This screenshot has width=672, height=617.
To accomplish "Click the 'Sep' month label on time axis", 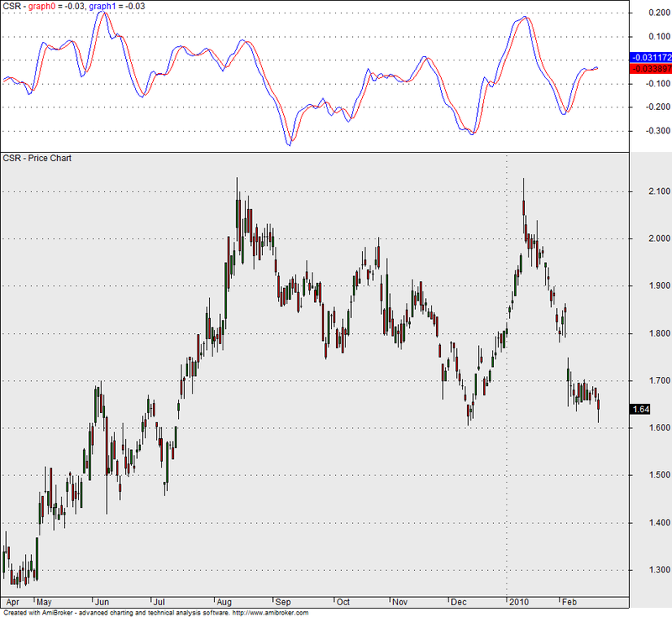I will point(283,602).
